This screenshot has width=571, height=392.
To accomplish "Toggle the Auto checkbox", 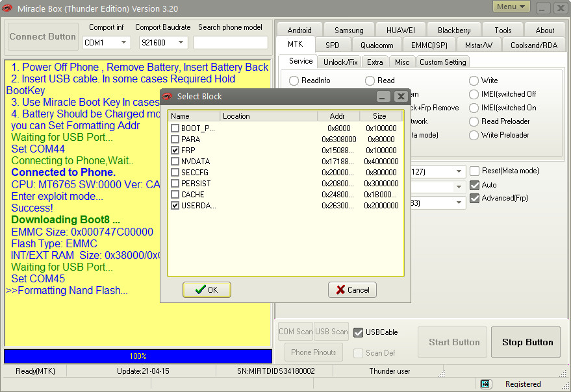I will (474, 185).
